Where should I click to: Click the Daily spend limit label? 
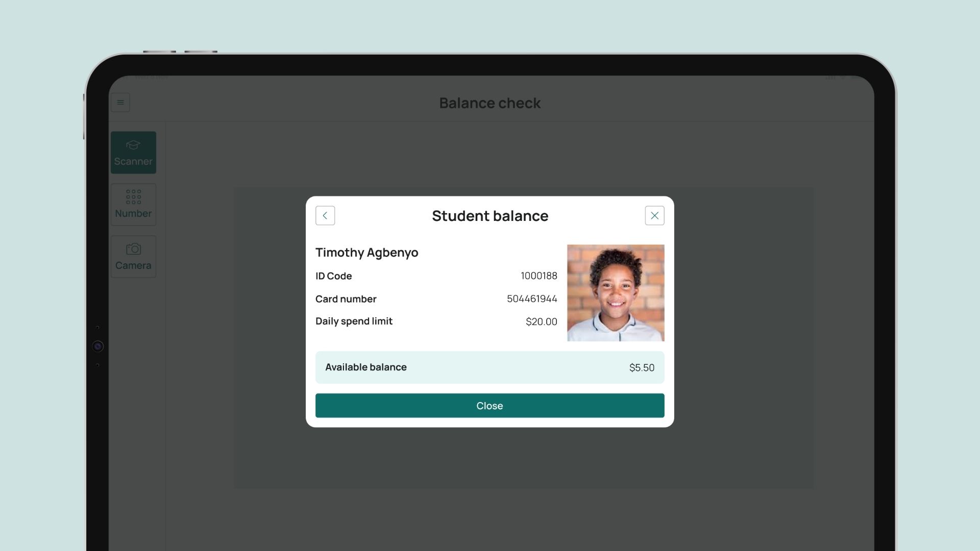[x=354, y=321]
